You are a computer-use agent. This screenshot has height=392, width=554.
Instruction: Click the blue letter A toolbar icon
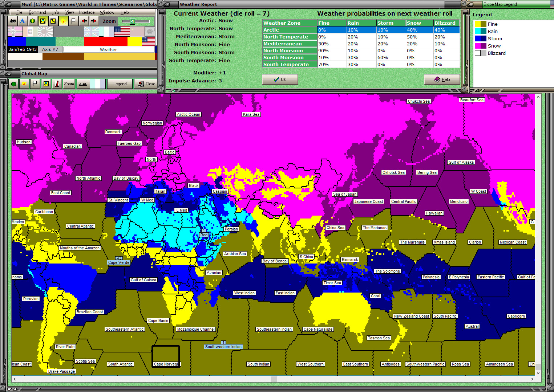coord(23,21)
